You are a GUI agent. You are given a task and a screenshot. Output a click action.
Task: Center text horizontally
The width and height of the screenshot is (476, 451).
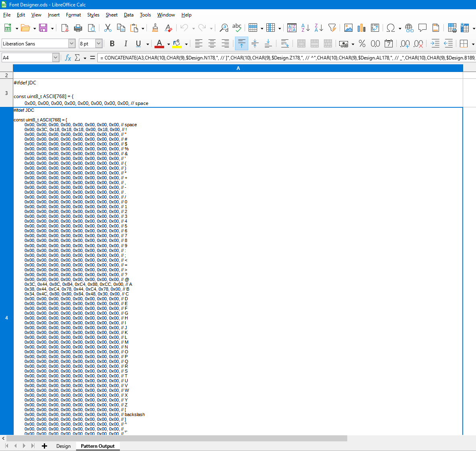tap(212, 44)
